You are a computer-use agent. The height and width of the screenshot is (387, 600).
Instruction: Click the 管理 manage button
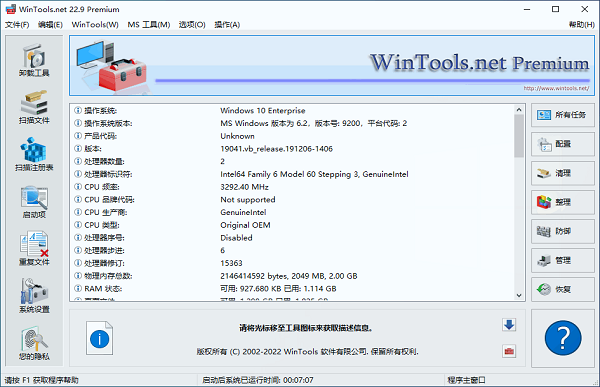pyautogui.click(x=562, y=260)
